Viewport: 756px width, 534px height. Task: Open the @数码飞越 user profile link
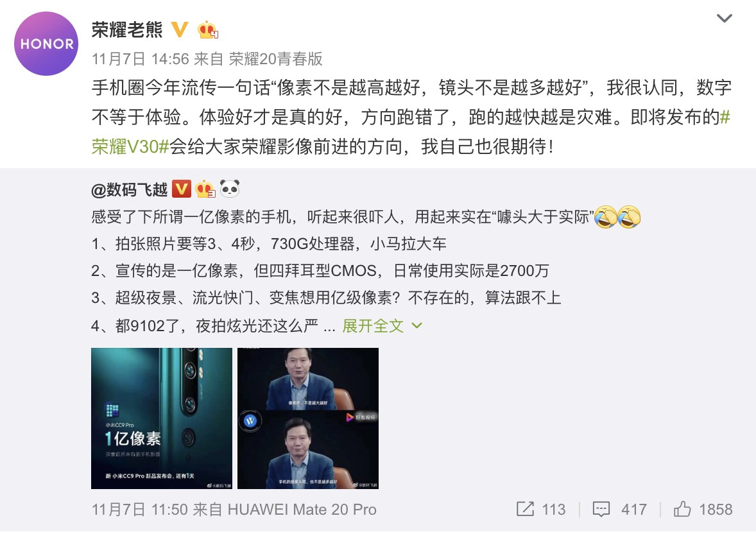tap(129, 189)
